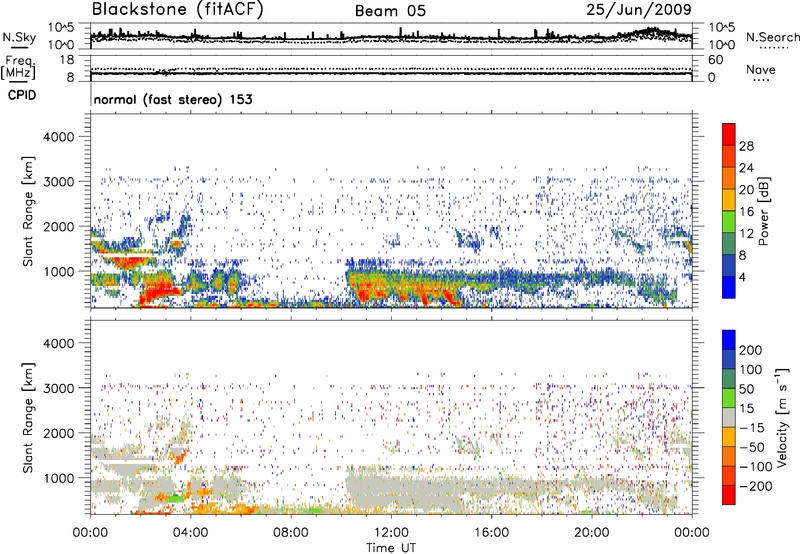800x554 pixels.
Task: Click the red bottom of velocity colorbar
Action: [729, 495]
